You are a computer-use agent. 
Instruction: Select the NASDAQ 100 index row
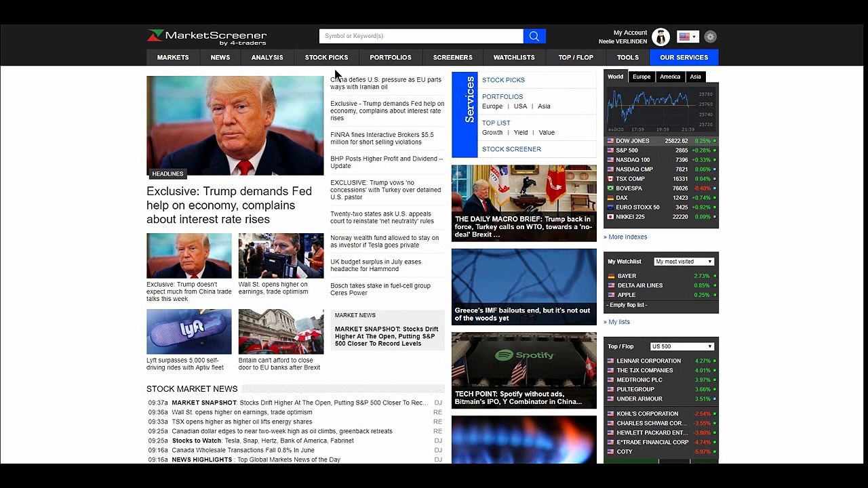(x=661, y=160)
